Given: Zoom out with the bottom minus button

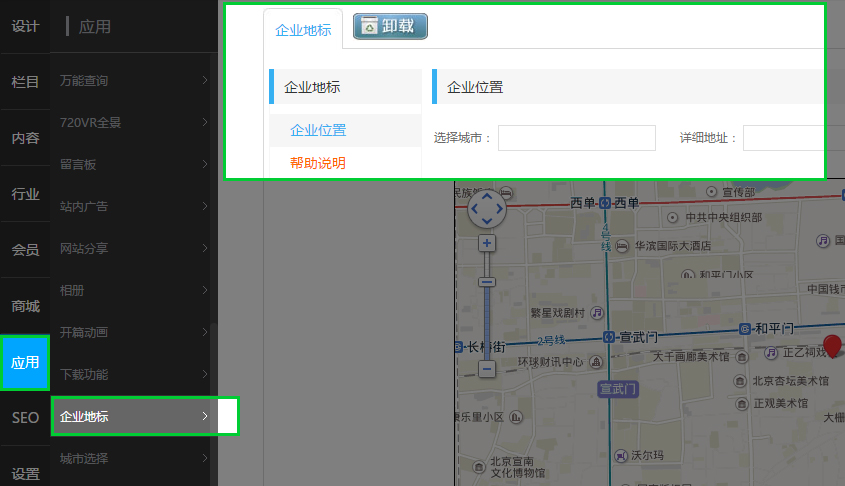Looking at the screenshot, I should [x=487, y=369].
